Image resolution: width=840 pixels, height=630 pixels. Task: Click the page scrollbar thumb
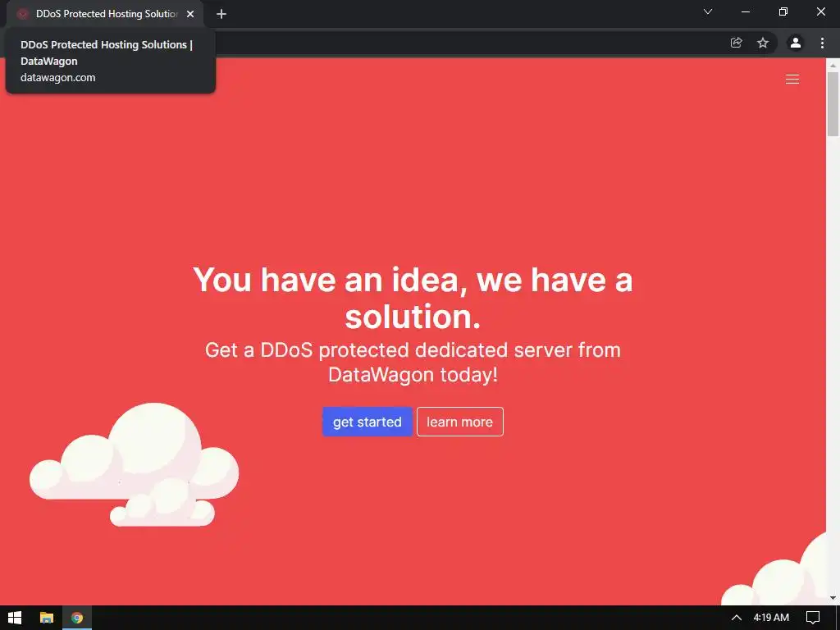[833, 104]
